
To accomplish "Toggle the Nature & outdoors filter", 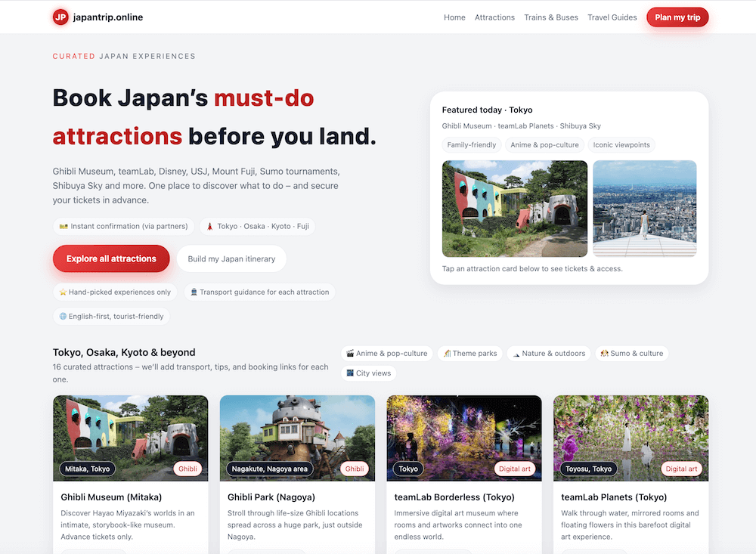I will pyautogui.click(x=549, y=353).
